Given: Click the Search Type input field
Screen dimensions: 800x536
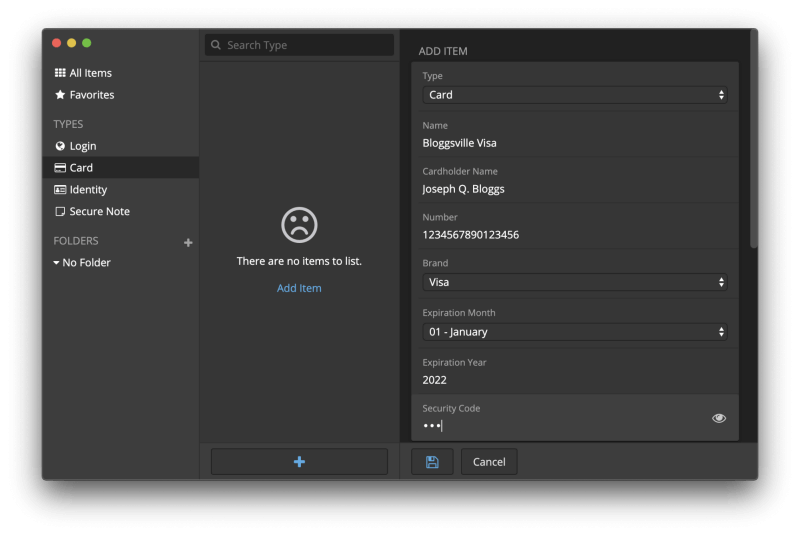Looking at the screenshot, I should [299, 45].
